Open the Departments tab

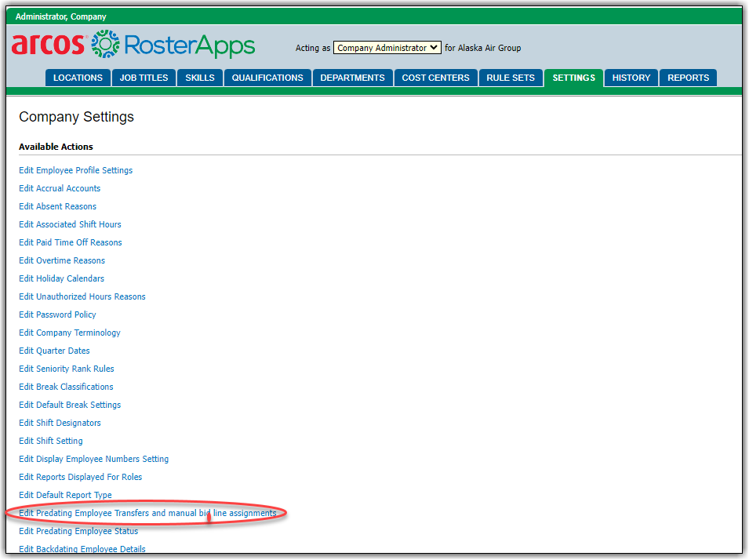click(x=352, y=78)
